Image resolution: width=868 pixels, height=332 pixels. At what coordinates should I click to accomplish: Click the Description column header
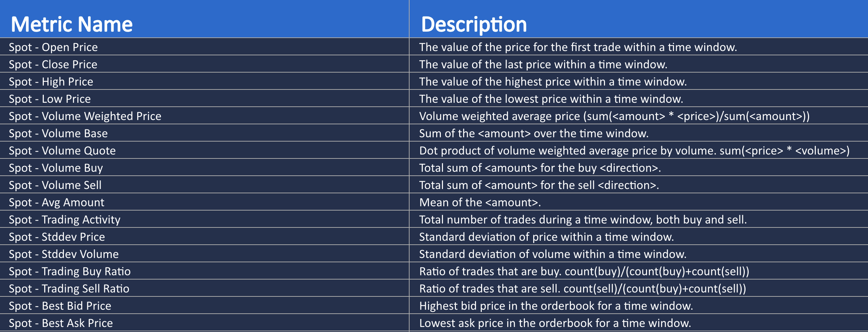[x=474, y=24]
